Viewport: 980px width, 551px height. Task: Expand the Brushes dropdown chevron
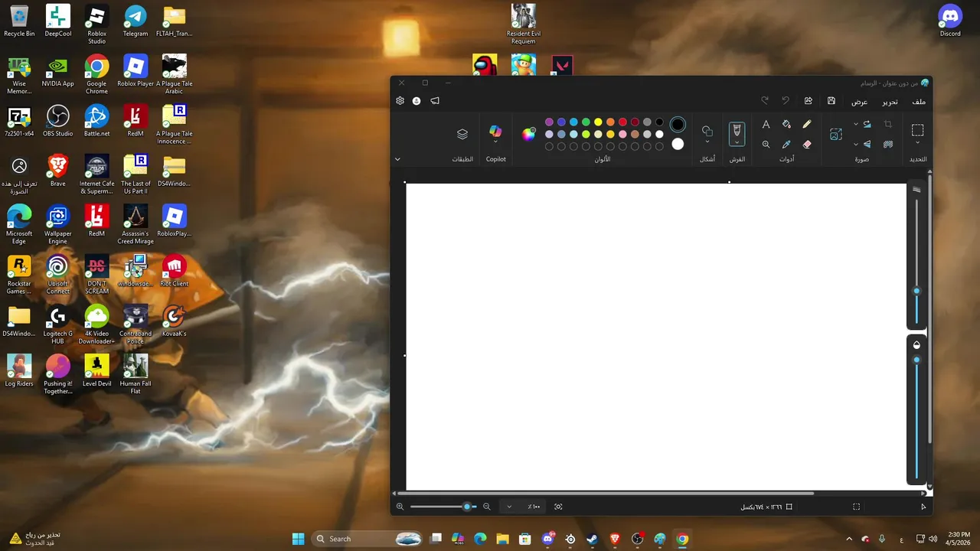click(737, 142)
